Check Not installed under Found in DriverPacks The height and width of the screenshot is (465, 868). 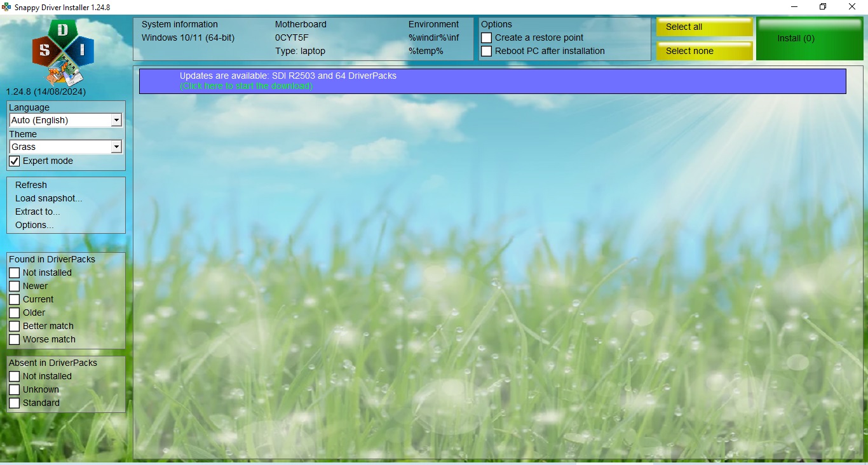coord(14,273)
